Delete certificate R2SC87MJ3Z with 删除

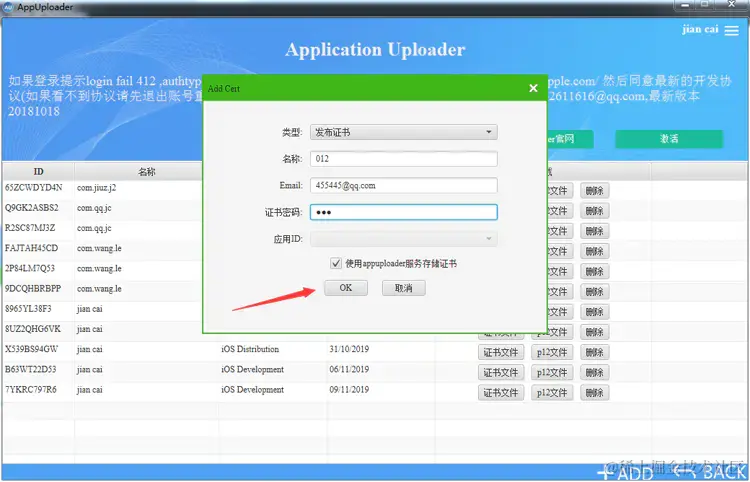coord(595,231)
